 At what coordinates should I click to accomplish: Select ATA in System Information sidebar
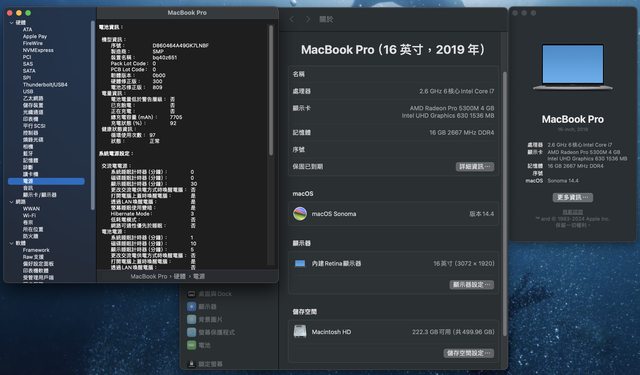(27, 29)
